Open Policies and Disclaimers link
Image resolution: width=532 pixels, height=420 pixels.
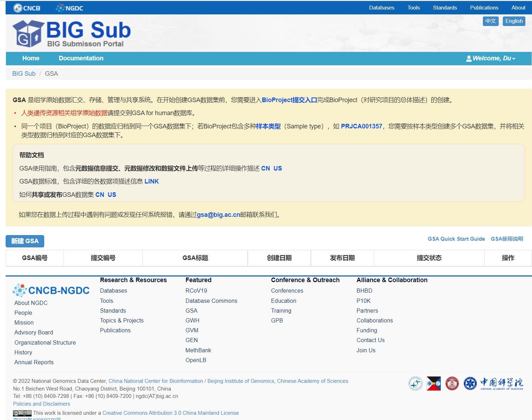[x=41, y=404]
